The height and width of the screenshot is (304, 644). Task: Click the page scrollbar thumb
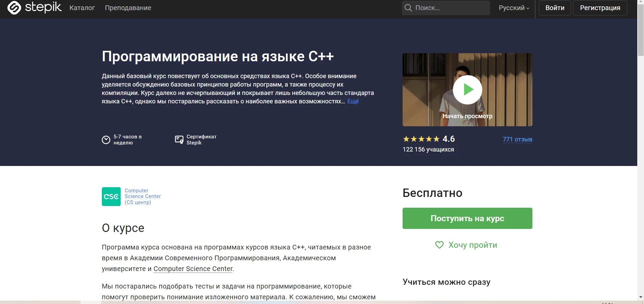tap(641, 30)
